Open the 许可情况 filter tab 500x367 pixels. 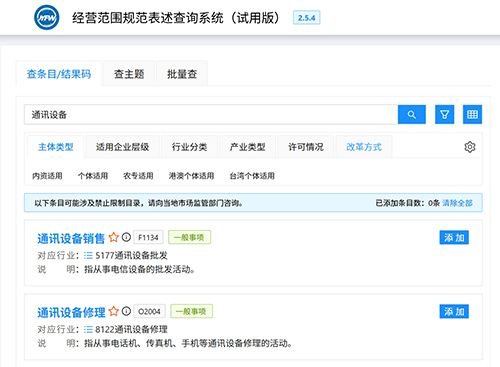pos(306,147)
